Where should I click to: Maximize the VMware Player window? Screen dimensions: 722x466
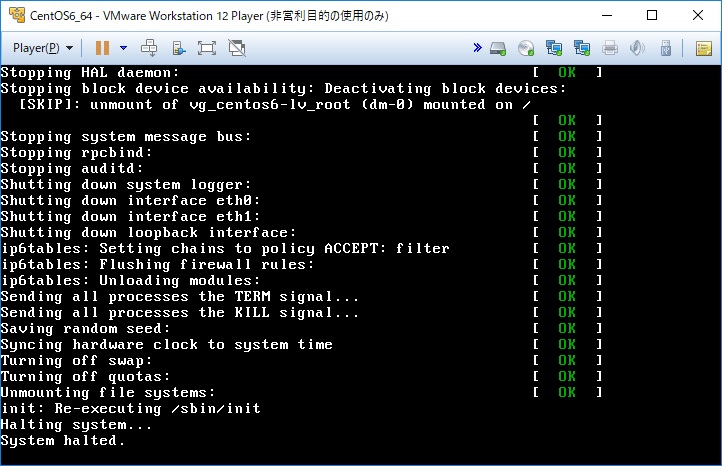(x=652, y=15)
